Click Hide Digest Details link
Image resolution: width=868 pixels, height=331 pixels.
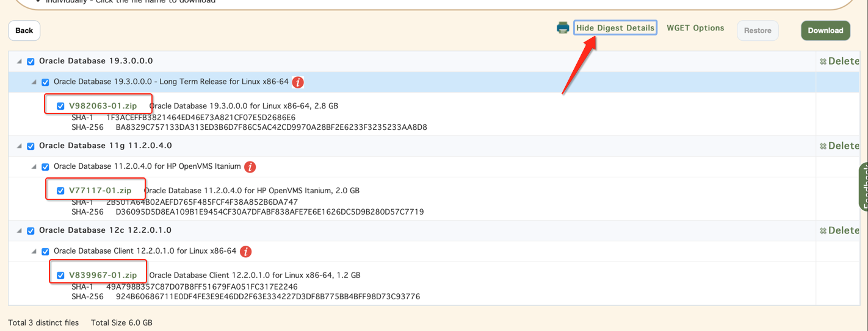615,28
